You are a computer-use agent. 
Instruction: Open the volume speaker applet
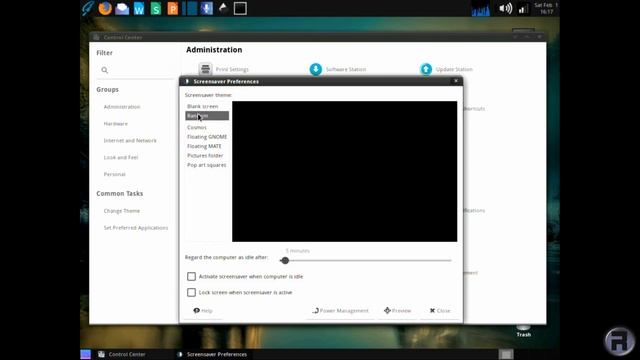point(505,9)
